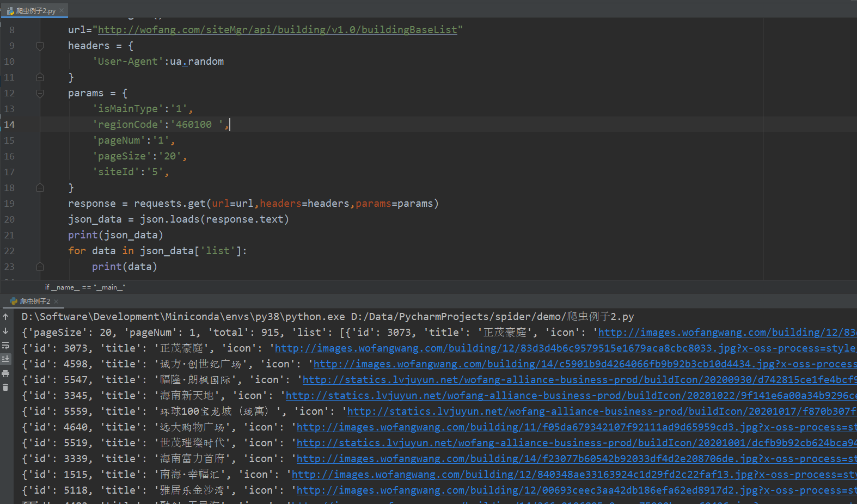Image resolution: width=857 pixels, height=504 pixels.
Task: Close the 爬虫例子2.py editor tab
Action: (62, 10)
